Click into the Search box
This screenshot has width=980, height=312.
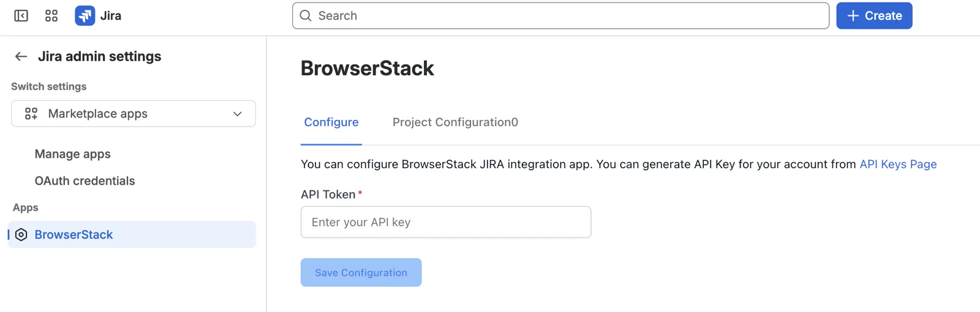tap(560, 16)
